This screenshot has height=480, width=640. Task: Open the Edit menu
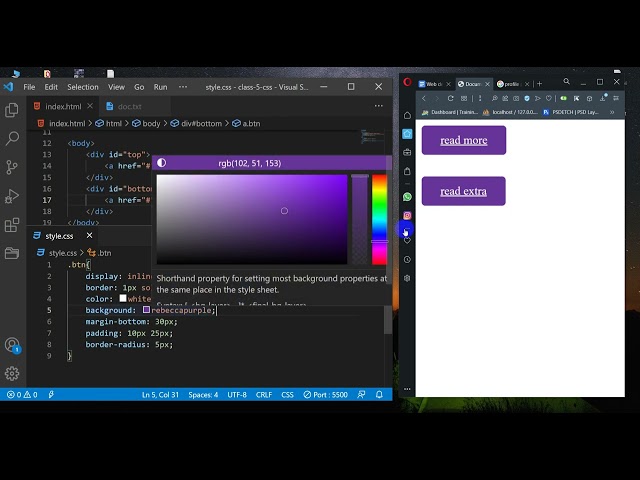(51, 87)
